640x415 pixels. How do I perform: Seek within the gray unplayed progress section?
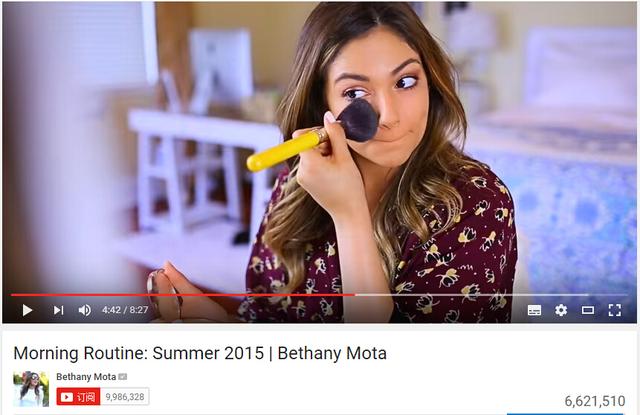pos(491,295)
